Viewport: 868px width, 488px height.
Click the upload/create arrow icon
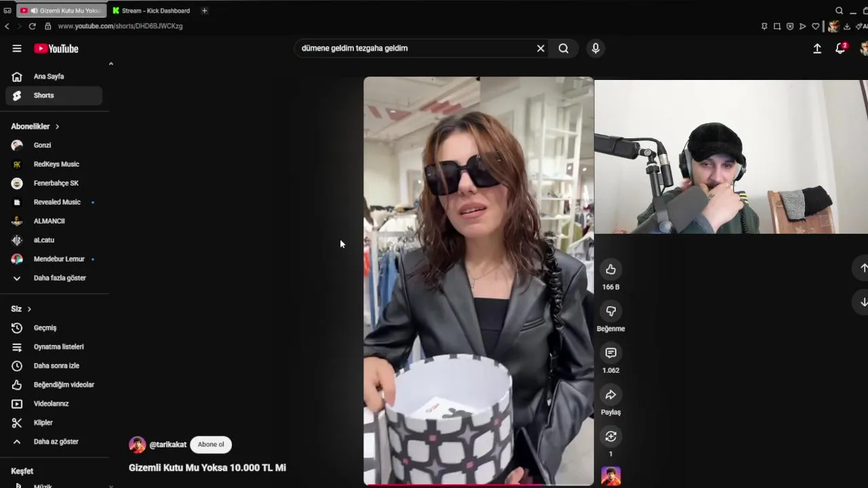pyautogui.click(x=817, y=48)
